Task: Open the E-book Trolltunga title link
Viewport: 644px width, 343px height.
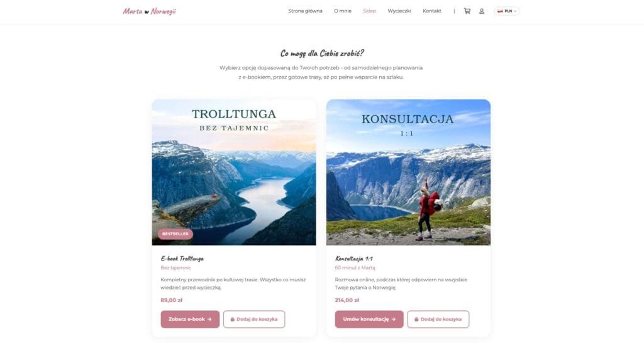Action: click(182, 259)
